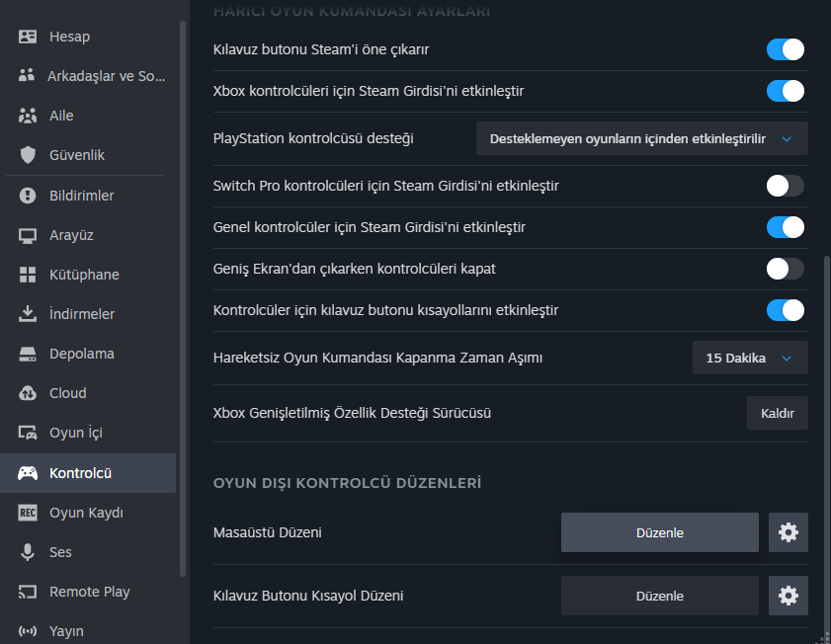This screenshot has width=831, height=644.
Task: Click the friends icon beside Arkadaşlar
Action: [27, 76]
